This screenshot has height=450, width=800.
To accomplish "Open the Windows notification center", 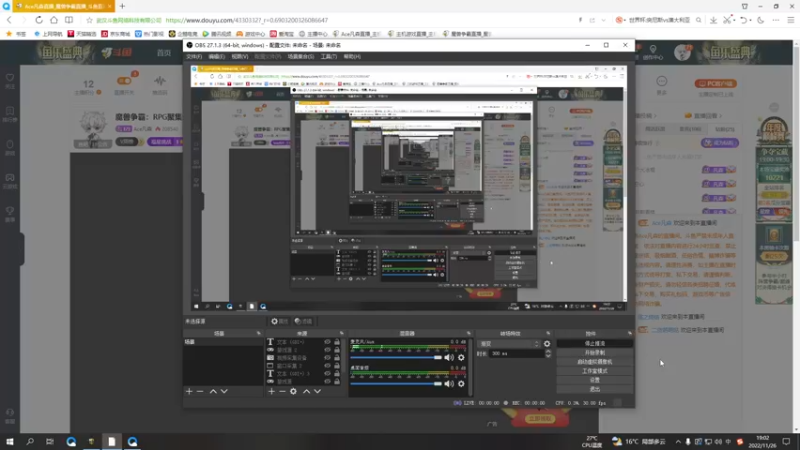I will pos(786,441).
